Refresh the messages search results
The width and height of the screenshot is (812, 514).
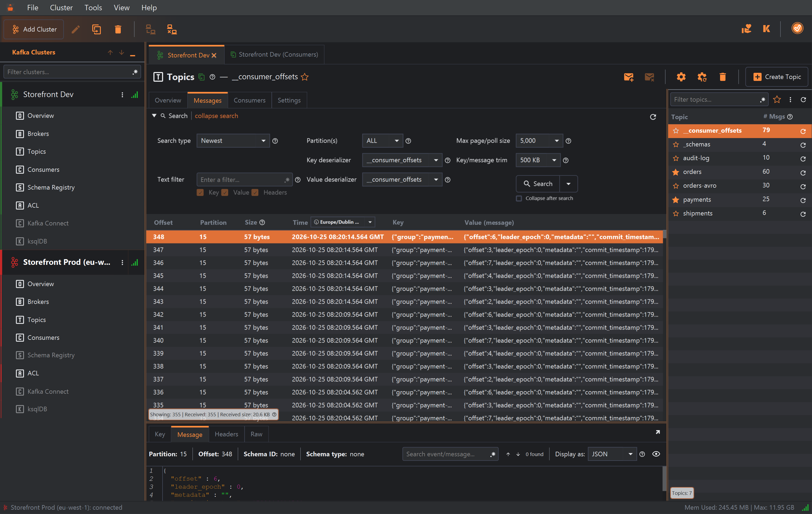[x=653, y=117]
